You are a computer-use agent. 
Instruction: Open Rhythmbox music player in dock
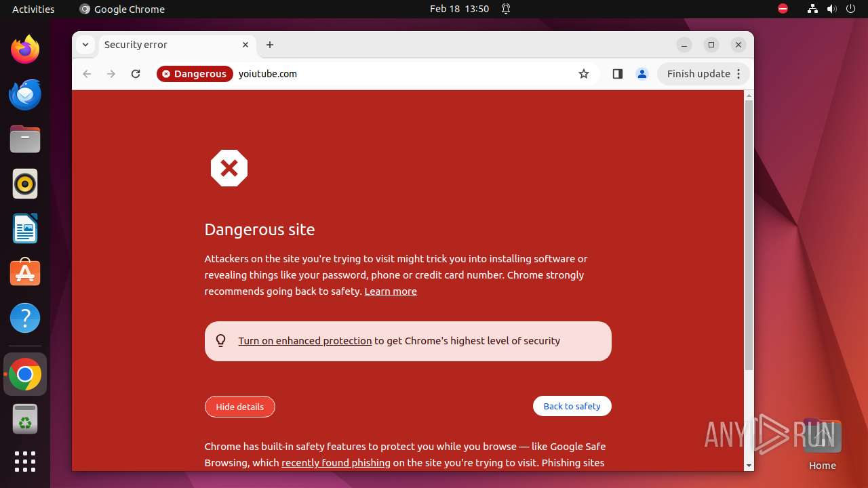pos(25,184)
